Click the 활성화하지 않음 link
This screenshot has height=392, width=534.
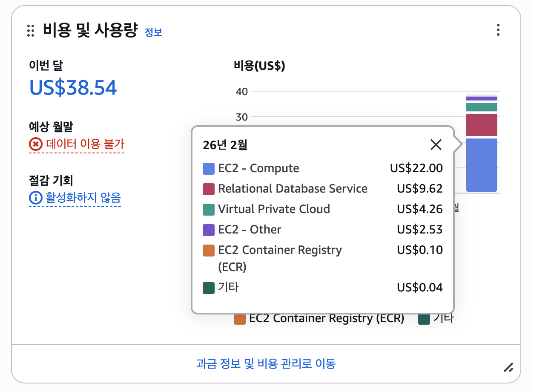click(82, 198)
